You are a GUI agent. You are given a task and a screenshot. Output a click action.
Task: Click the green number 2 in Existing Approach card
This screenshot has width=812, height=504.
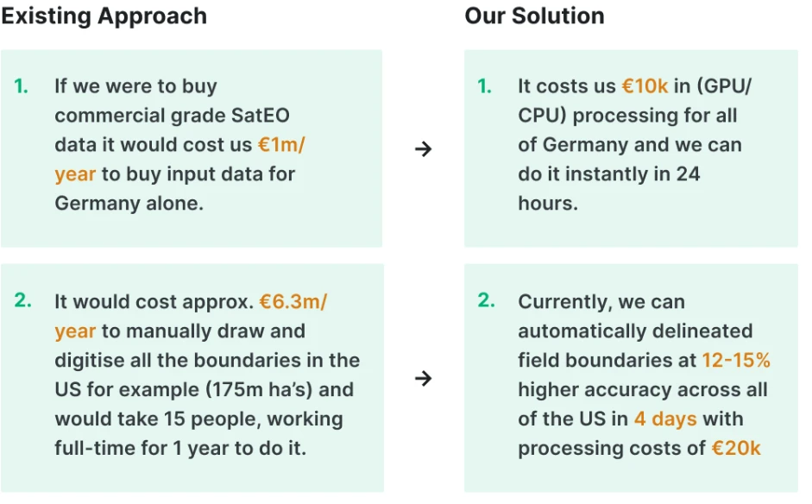click(22, 300)
